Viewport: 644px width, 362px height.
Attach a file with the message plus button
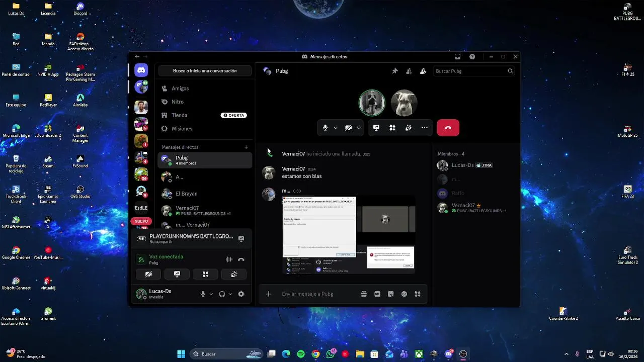269,294
